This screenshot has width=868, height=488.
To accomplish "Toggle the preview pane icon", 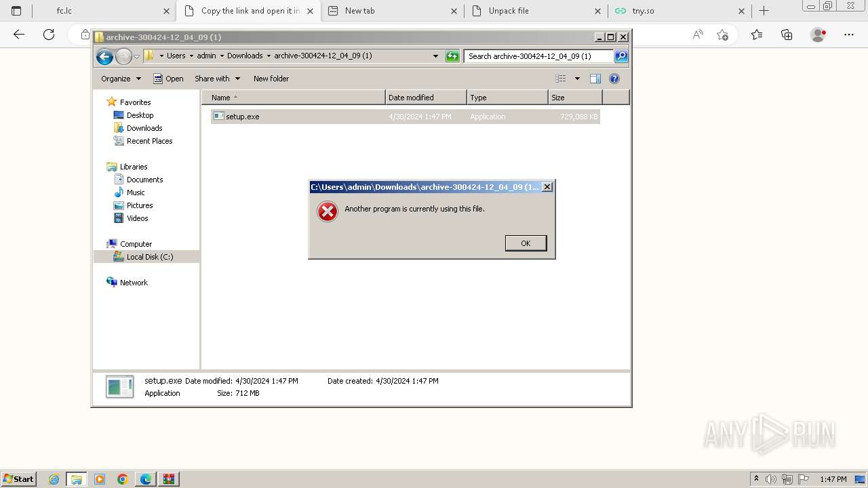I will 595,79.
